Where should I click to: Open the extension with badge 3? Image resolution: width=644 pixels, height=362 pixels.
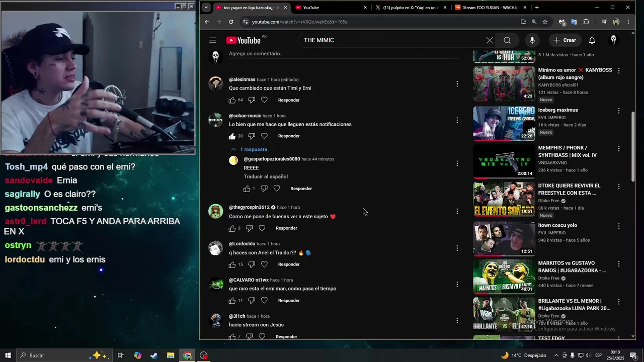click(x=562, y=22)
